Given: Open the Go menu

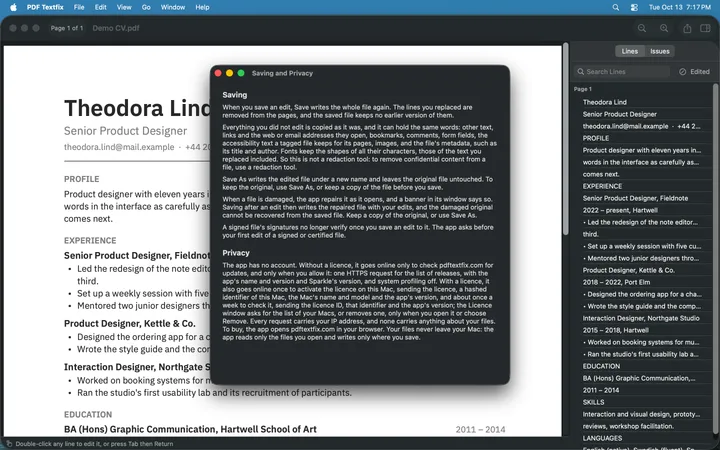Looking at the screenshot, I should click(x=146, y=7).
